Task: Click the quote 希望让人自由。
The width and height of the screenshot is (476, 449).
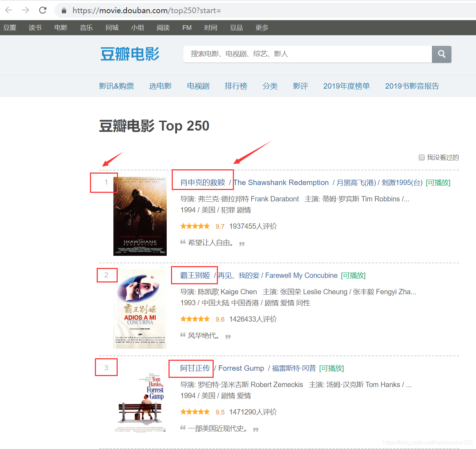Action: (x=211, y=243)
